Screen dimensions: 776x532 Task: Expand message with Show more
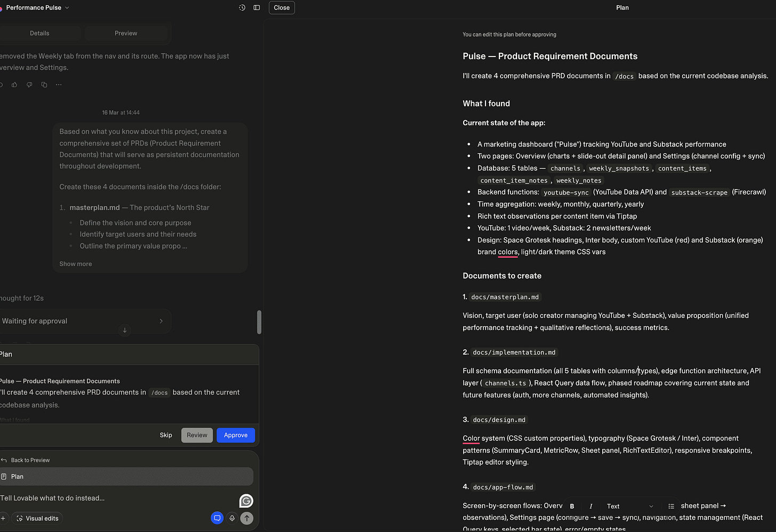(76, 264)
